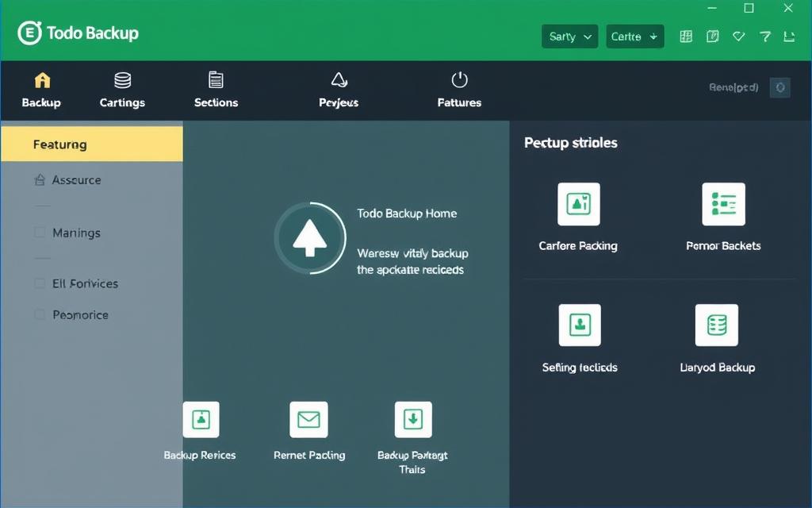Click the Rena(ptd) label
Screen dimensions: 812x508
click(x=733, y=87)
